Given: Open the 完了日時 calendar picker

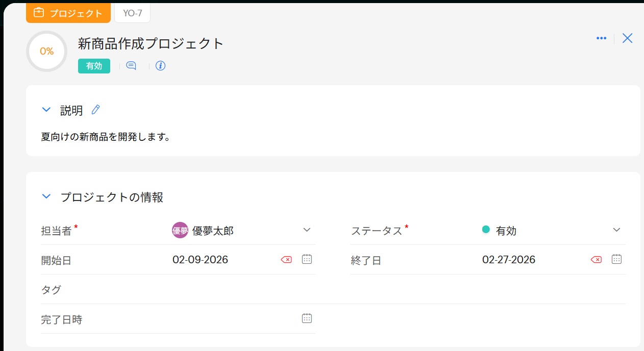Looking at the screenshot, I should coord(307,318).
